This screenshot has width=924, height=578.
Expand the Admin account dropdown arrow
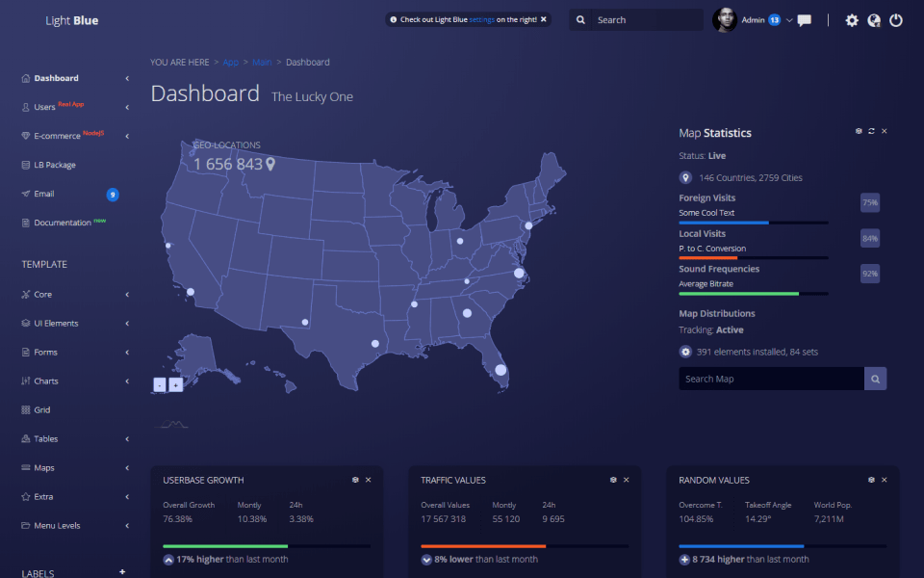tap(789, 20)
